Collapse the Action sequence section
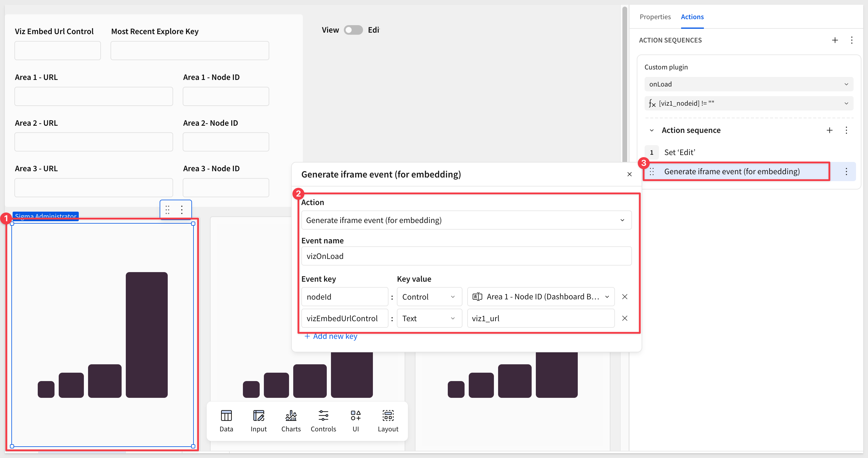868x458 pixels. click(x=651, y=130)
